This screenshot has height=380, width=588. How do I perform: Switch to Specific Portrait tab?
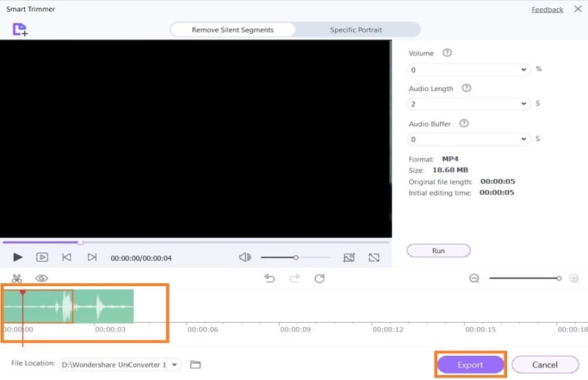356,30
